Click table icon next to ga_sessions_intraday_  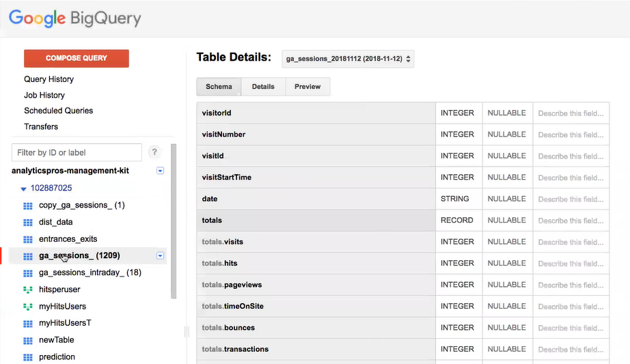(28, 273)
